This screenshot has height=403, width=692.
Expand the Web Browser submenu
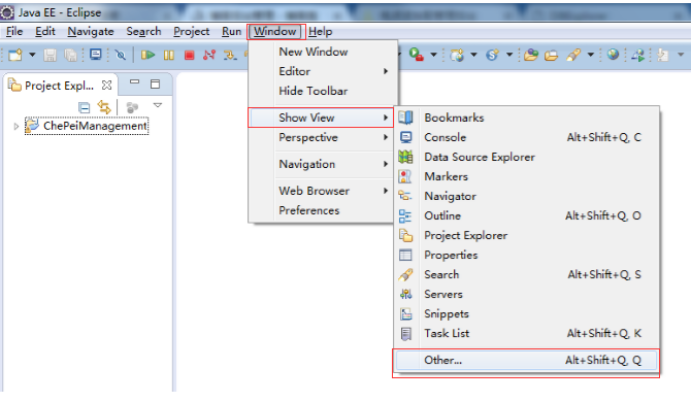[321, 191]
